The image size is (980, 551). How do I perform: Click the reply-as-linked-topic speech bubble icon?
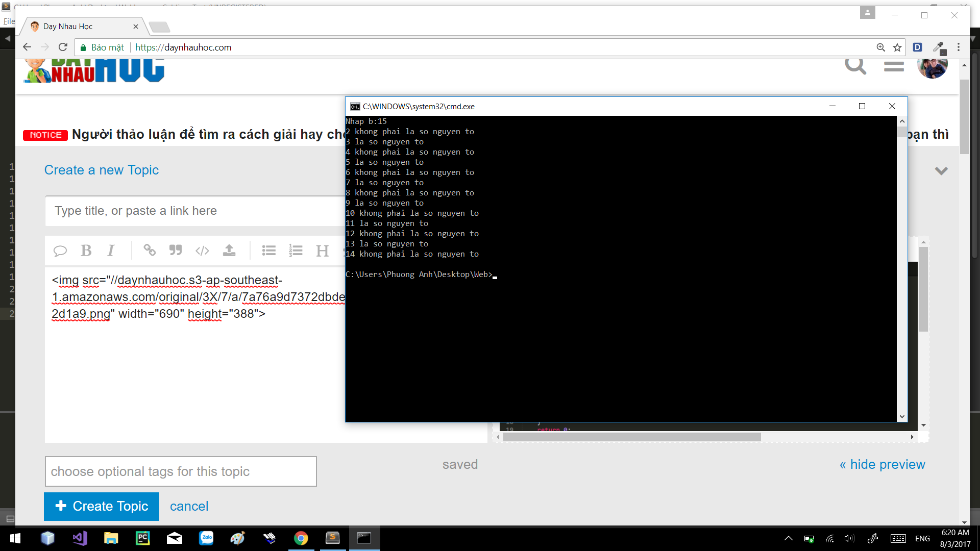[x=60, y=251]
